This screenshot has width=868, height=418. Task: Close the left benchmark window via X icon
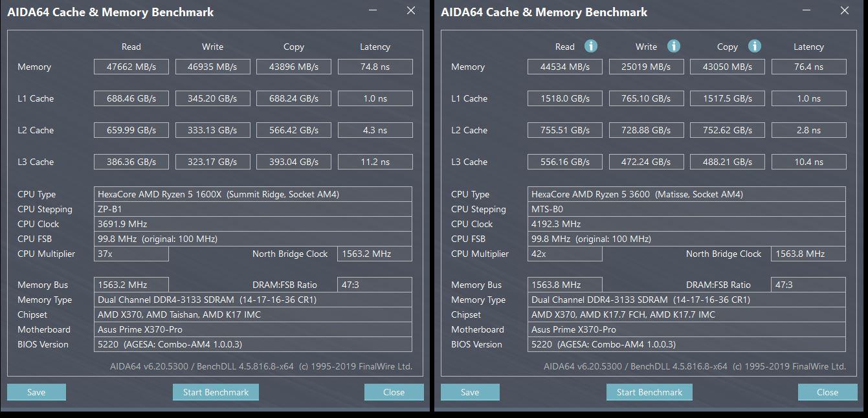tap(411, 11)
